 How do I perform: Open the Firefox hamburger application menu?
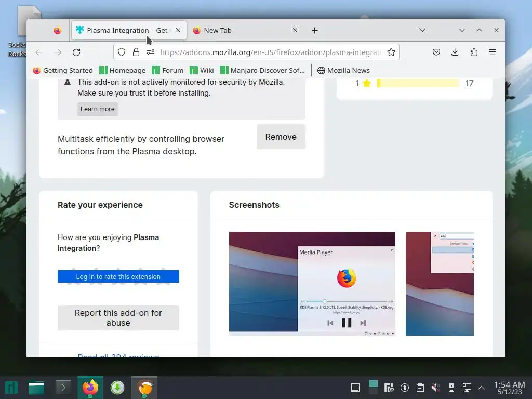click(493, 52)
